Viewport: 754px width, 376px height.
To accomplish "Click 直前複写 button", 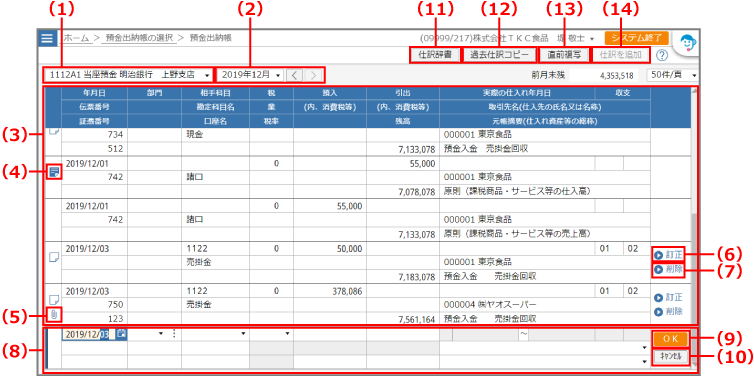I will coord(565,55).
